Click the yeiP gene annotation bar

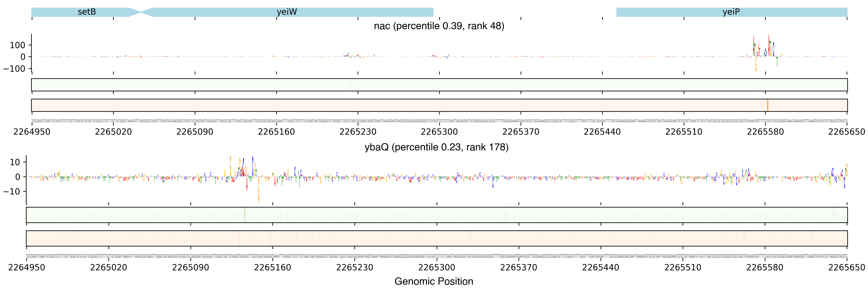pos(731,12)
